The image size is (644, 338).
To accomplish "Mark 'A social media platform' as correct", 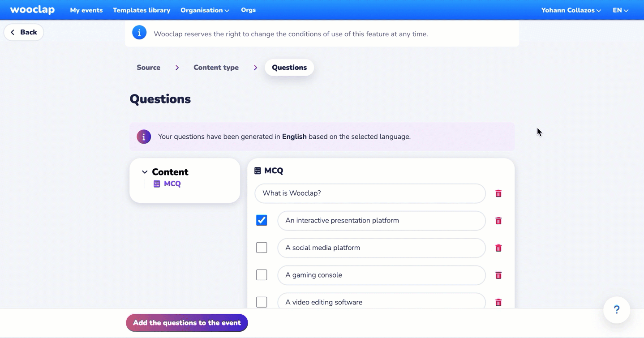I will click(x=262, y=248).
